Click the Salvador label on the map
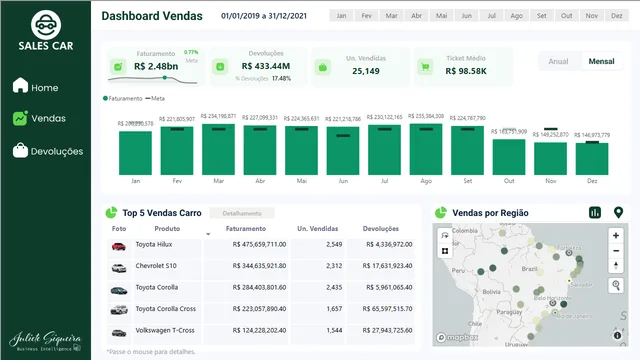This screenshot has height=360, width=640. (x=582, y=284)
